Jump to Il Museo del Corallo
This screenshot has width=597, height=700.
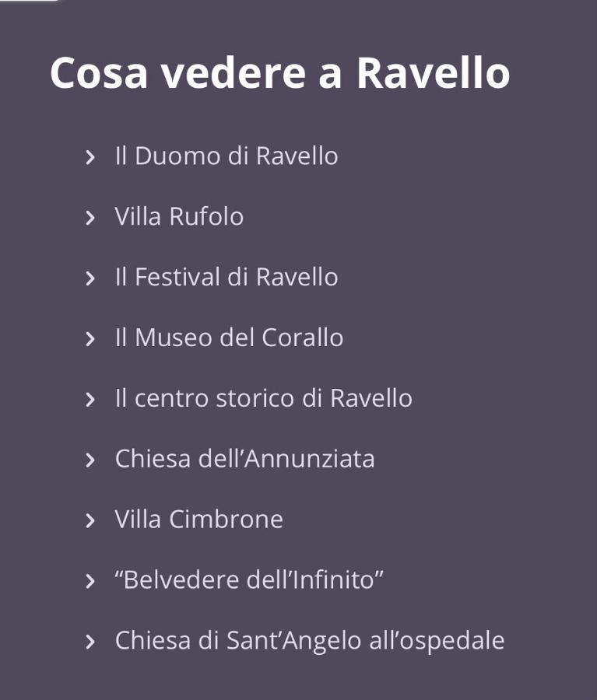230,338
